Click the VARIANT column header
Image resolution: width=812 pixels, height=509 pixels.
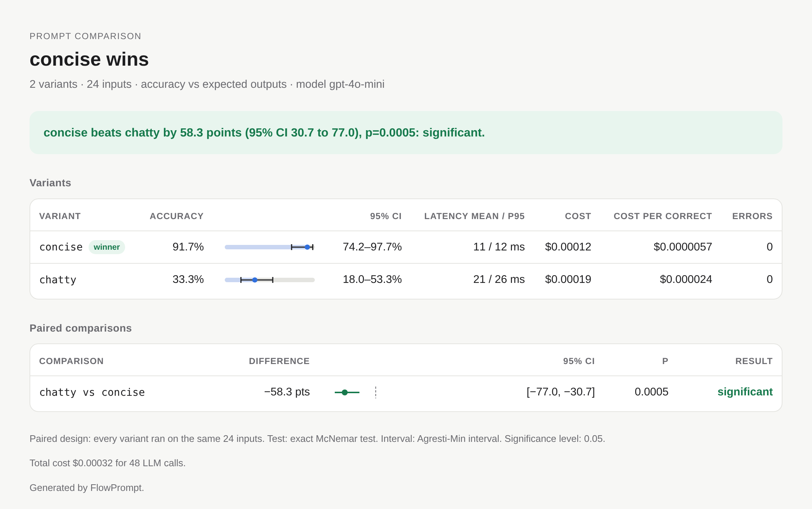60,216
